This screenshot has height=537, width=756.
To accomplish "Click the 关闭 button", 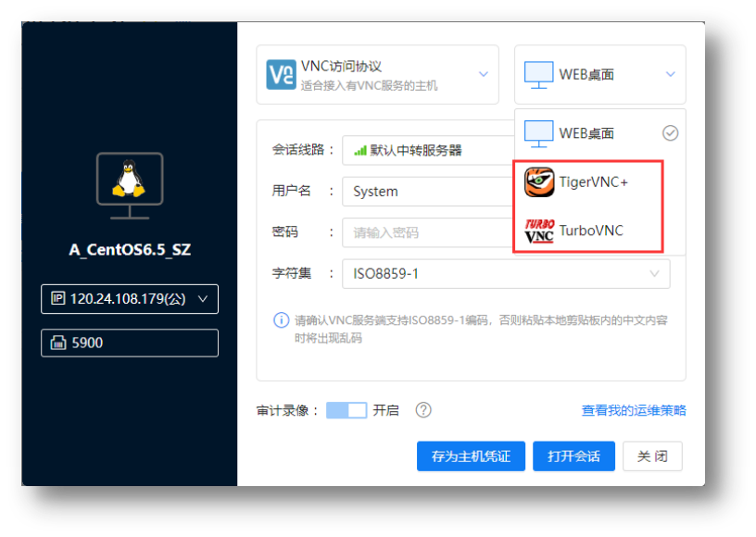I will click(652, 456).
